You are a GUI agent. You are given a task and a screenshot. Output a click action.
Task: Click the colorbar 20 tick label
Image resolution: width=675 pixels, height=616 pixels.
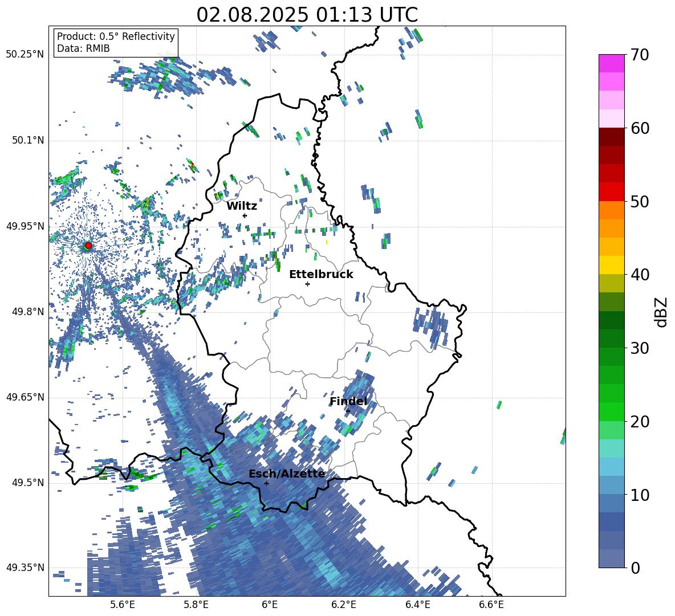(640, 421)
